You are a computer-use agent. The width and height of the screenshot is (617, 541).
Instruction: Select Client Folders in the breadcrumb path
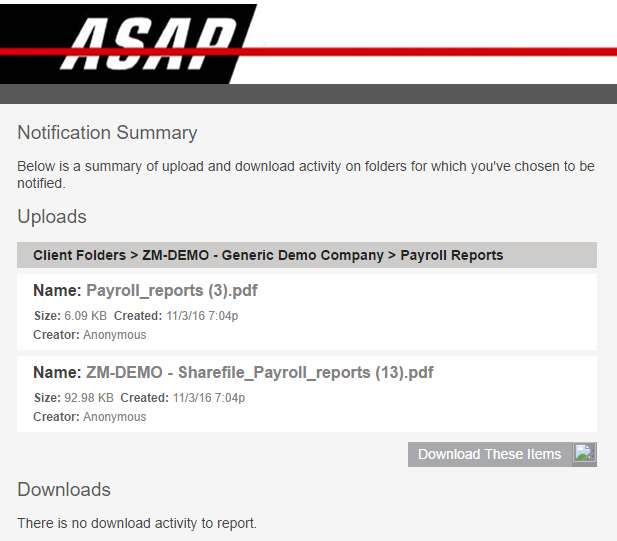pos(79,255)
